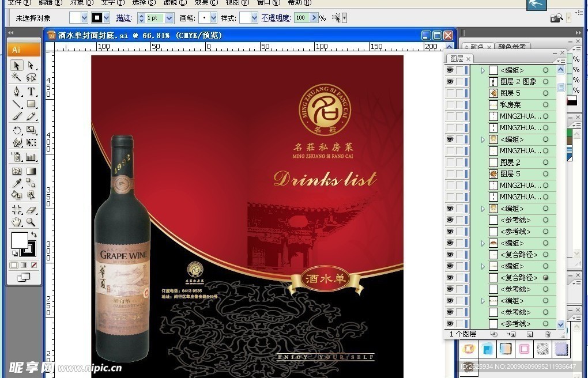The width and height of the screenshot is (588, 378).
Task: Toggle lock box of 图层 2 图象 layer
Action: pos(460,81)
